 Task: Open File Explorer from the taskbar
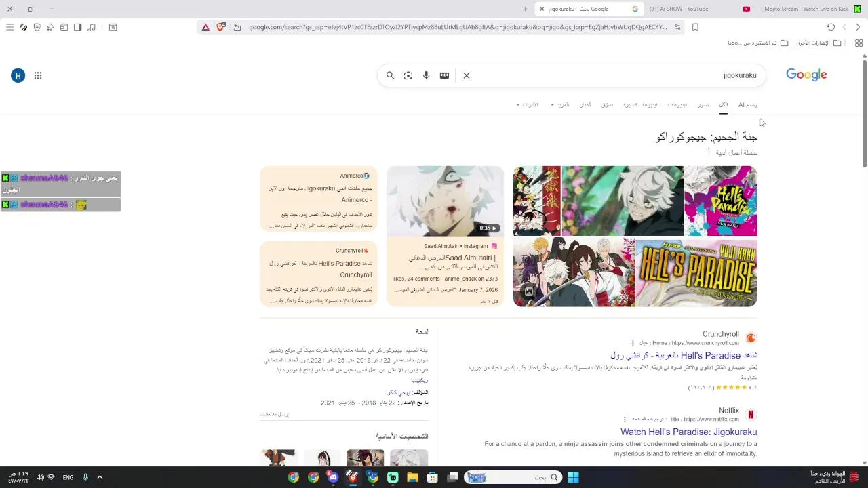click(412, 477)
